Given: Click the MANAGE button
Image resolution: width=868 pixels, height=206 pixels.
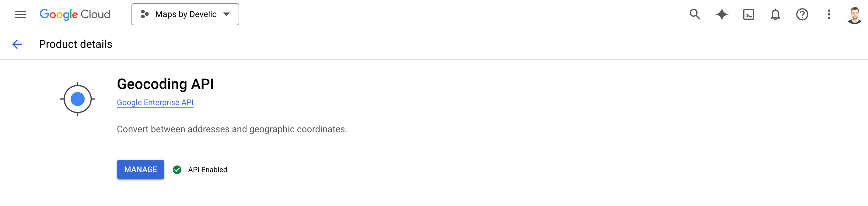Looking at the screenshot, I should pyautogui.click(x=140, y=170).
